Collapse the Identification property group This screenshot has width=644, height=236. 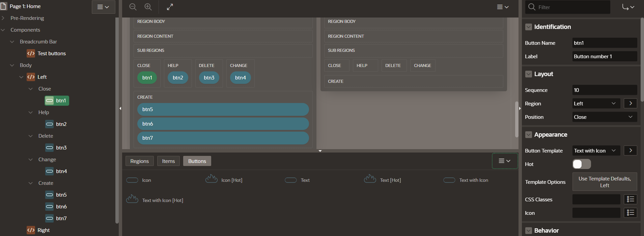(x=529, y=27)
